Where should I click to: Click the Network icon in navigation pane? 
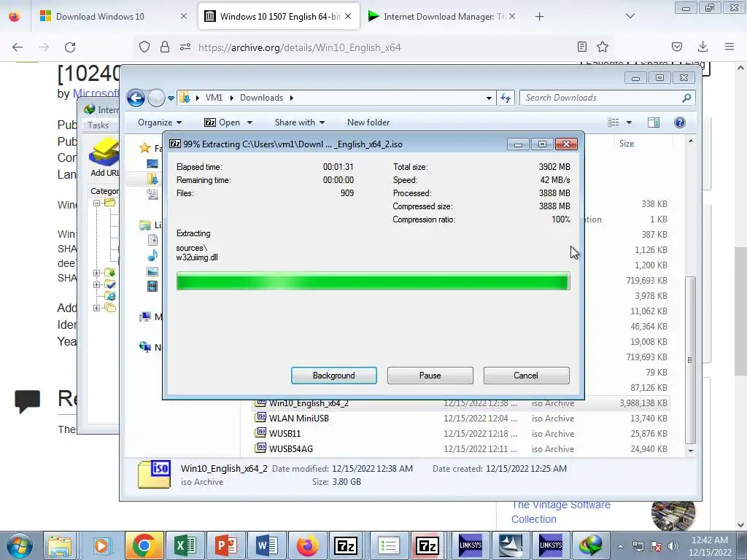tap(145, 347)
